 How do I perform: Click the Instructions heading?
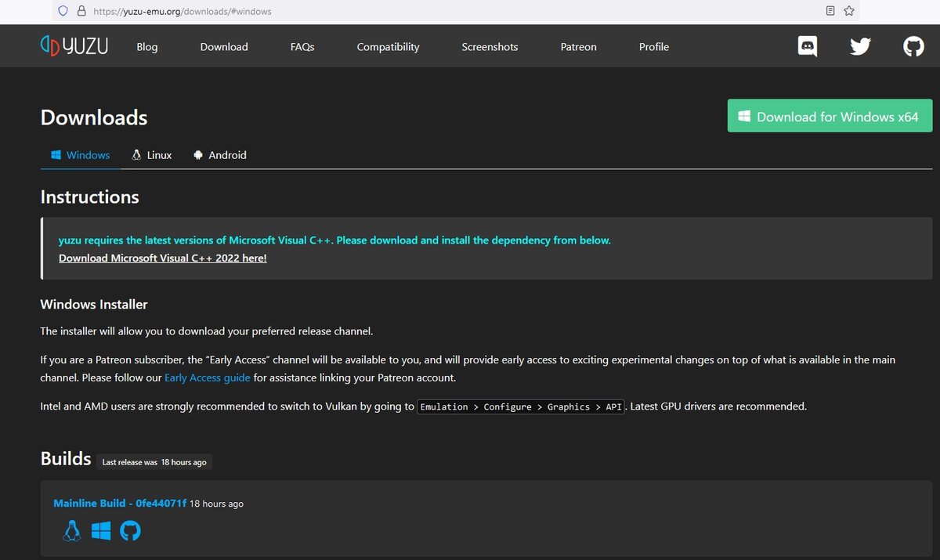90,197
